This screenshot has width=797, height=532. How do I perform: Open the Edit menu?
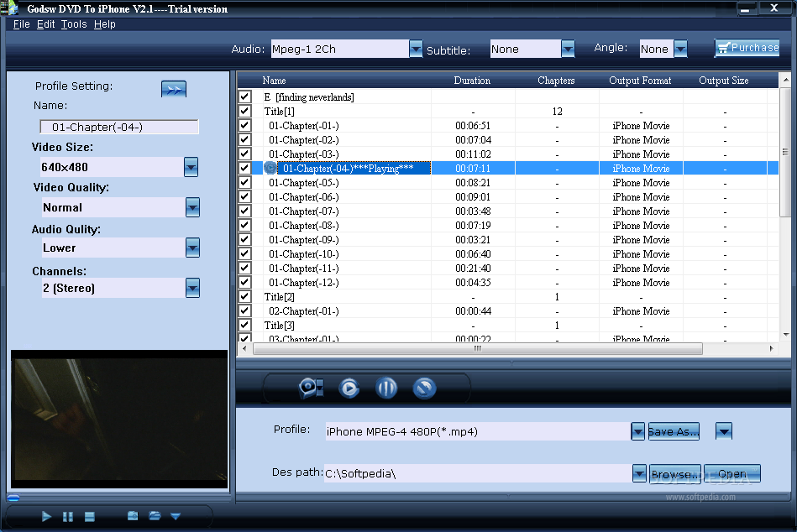tap(45, 24)
